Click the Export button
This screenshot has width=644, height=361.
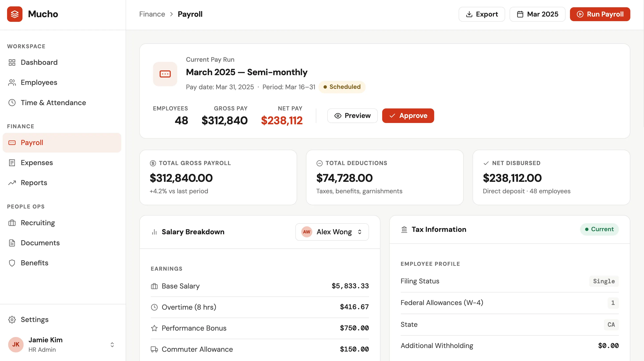coord(482,14)
